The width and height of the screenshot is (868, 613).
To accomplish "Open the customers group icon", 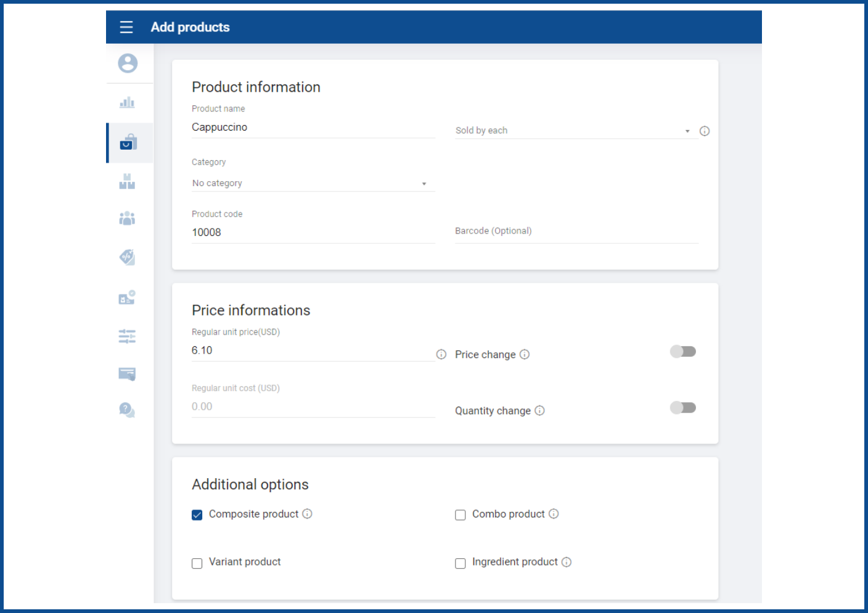I will 127,219.
